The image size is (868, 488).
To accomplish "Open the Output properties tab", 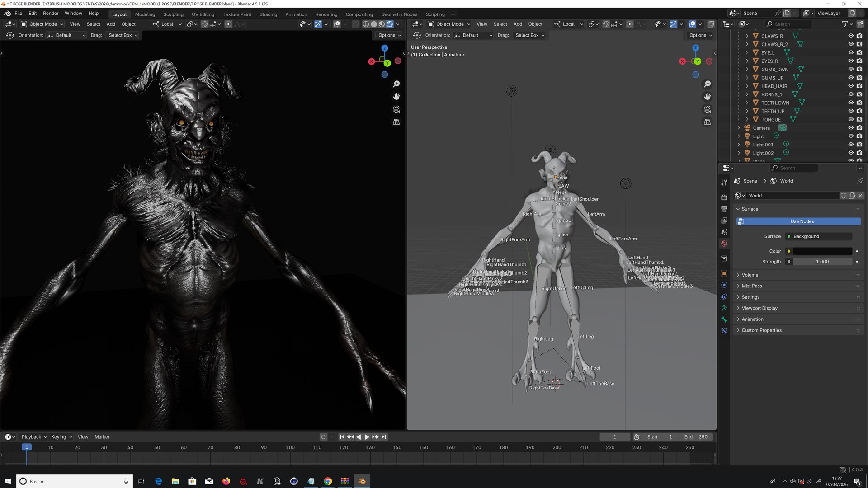I will 724,209.
